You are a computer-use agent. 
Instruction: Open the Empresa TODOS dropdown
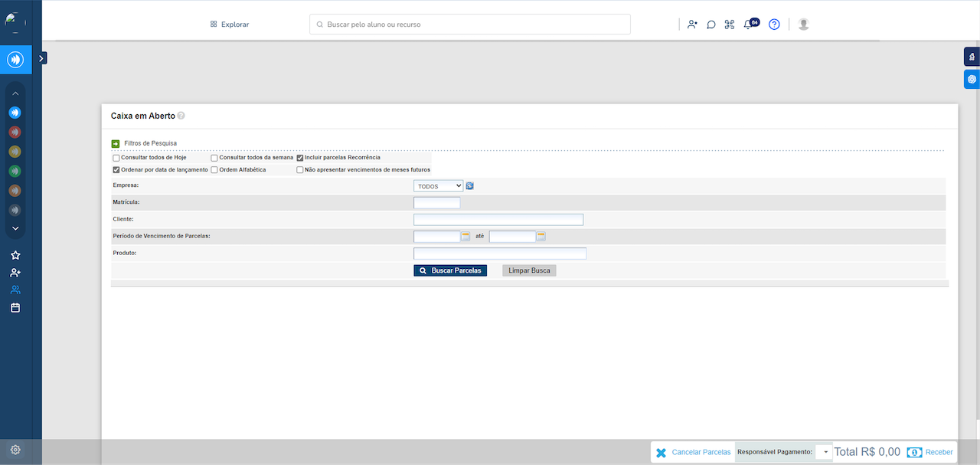(438, 186)
